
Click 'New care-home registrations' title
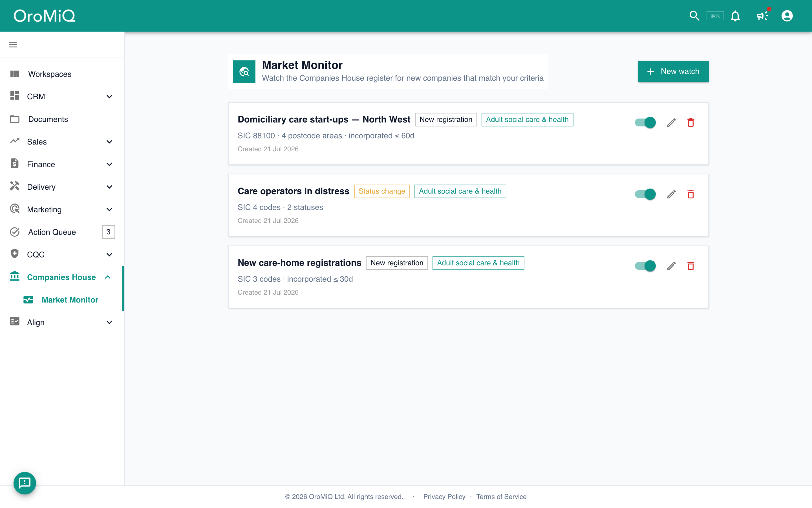pyautogui.click(x=299, y=263)
